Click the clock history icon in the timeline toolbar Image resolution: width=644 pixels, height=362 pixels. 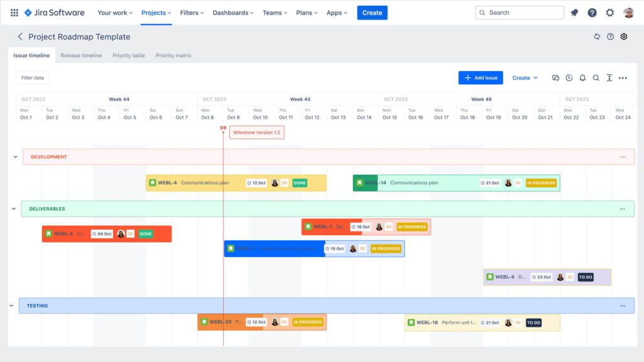coord(569,78)
